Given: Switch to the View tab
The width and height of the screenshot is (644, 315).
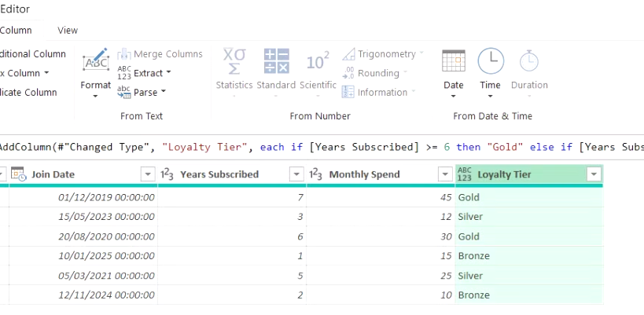Looking at the screenshot, I should (x=68, y=31).
